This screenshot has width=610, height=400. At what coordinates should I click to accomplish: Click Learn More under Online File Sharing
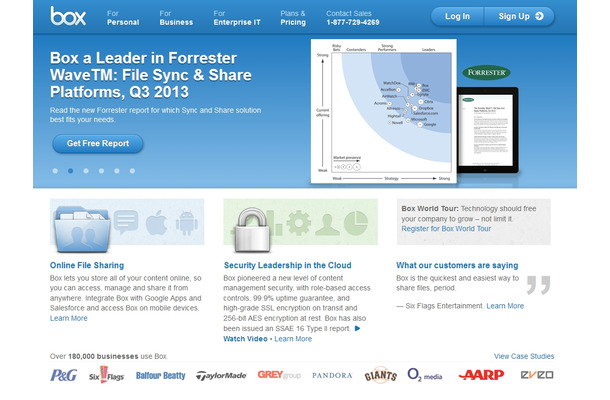coord(68,318)
